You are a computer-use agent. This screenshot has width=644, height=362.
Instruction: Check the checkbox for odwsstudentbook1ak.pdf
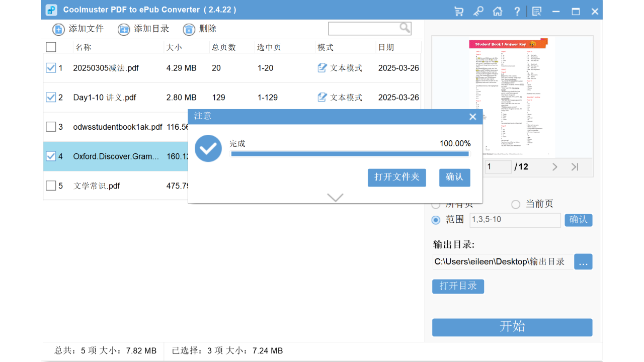click(51, 127)
